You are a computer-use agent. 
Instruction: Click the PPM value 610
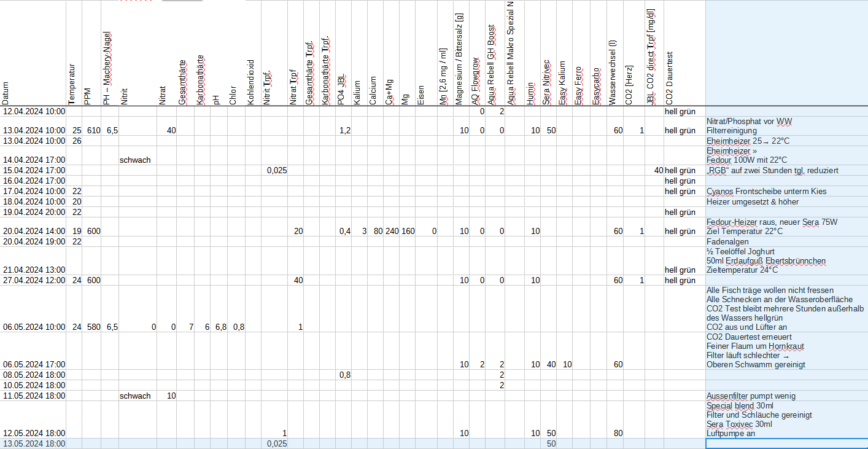[93, 131]
